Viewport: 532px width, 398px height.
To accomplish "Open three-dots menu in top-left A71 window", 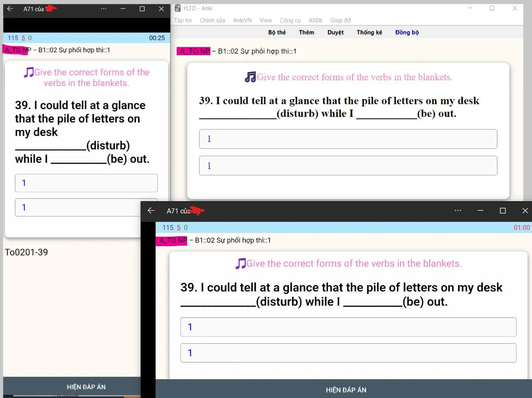I will point(104,9).
